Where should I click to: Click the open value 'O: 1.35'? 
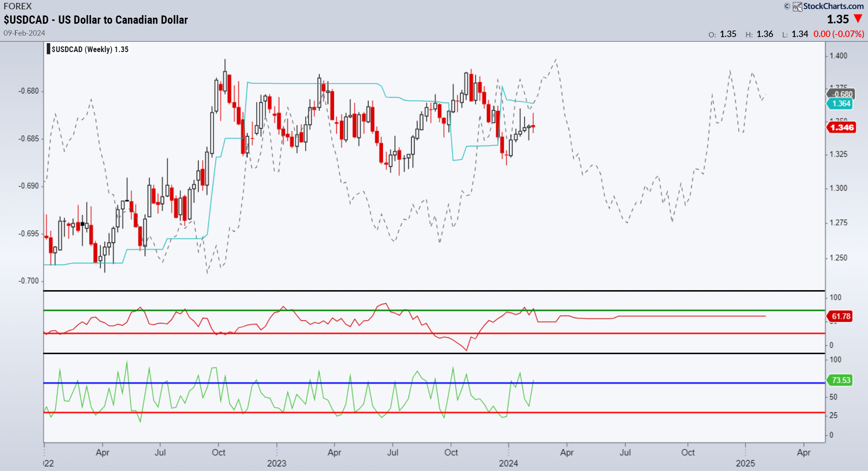(x=722, y=34)
